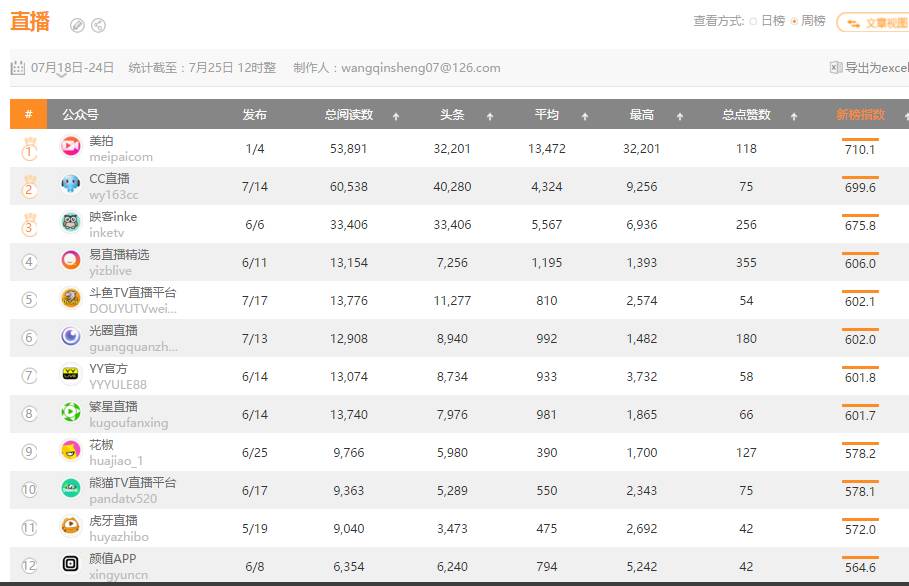This screenshot has height=586, width=909.
Task: Click the 映客inke owl avatar
Action: click(x=71, y=221)
